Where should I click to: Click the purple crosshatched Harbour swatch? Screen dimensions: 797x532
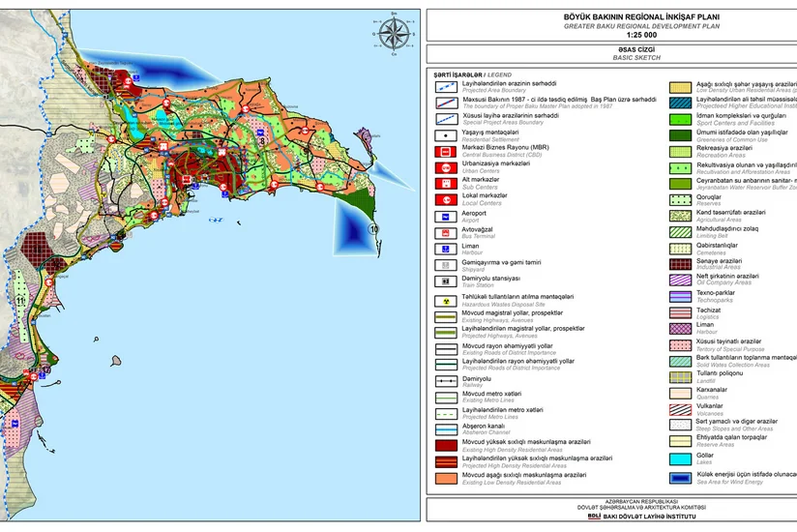[x=680, y=328]
